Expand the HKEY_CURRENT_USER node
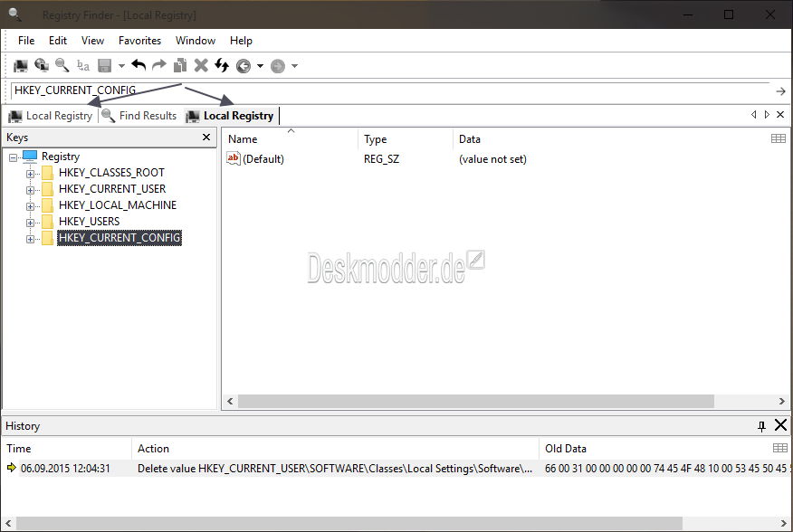This screenshot has height=532, width=793. click(31, 190)
